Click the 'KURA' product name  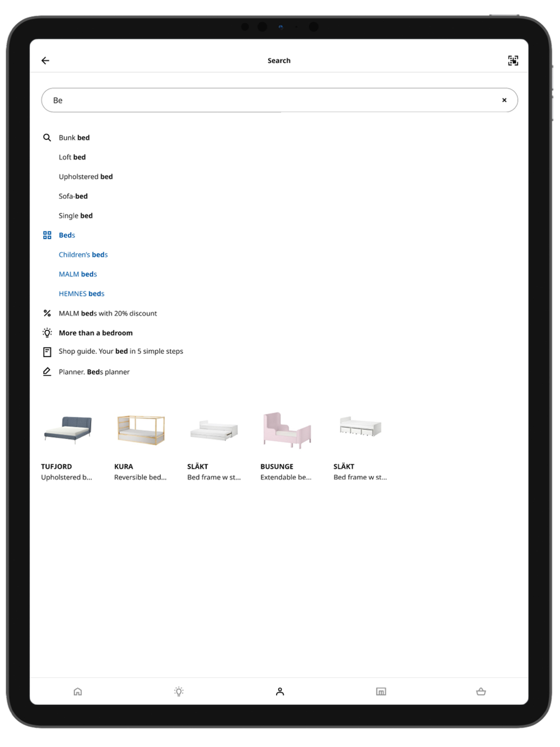[x=124, y=466]
